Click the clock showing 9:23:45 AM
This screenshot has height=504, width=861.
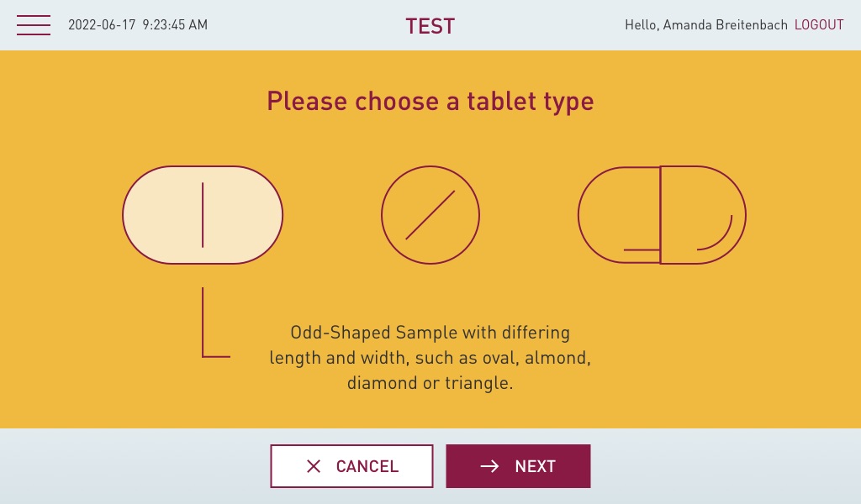point(175,25)
